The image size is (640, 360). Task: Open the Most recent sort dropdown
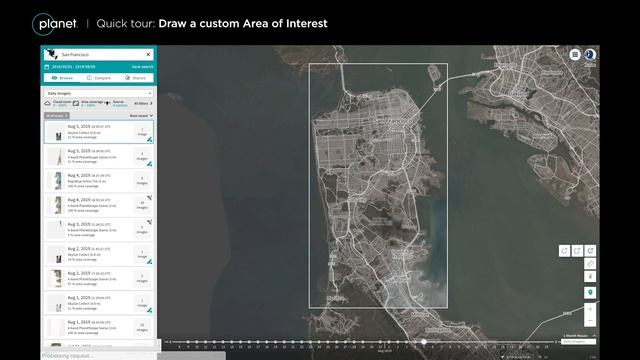[141, 116]
